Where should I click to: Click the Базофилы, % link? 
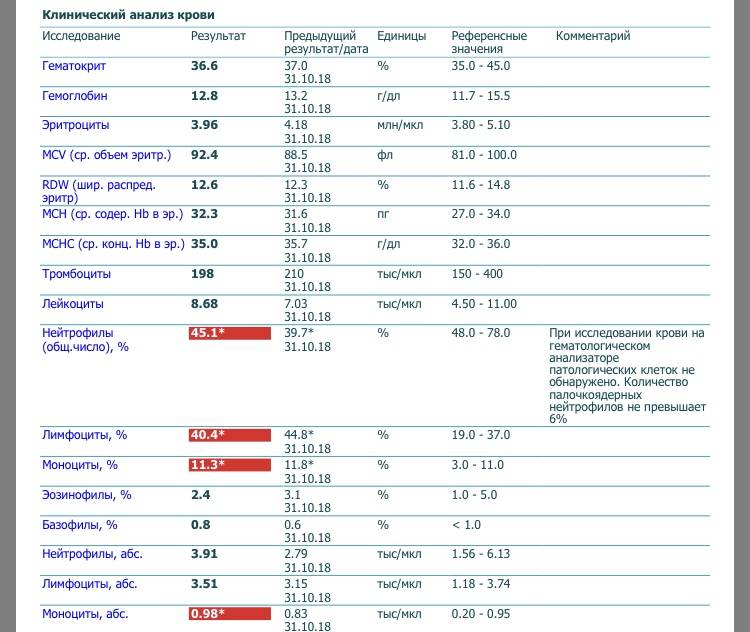79,525
